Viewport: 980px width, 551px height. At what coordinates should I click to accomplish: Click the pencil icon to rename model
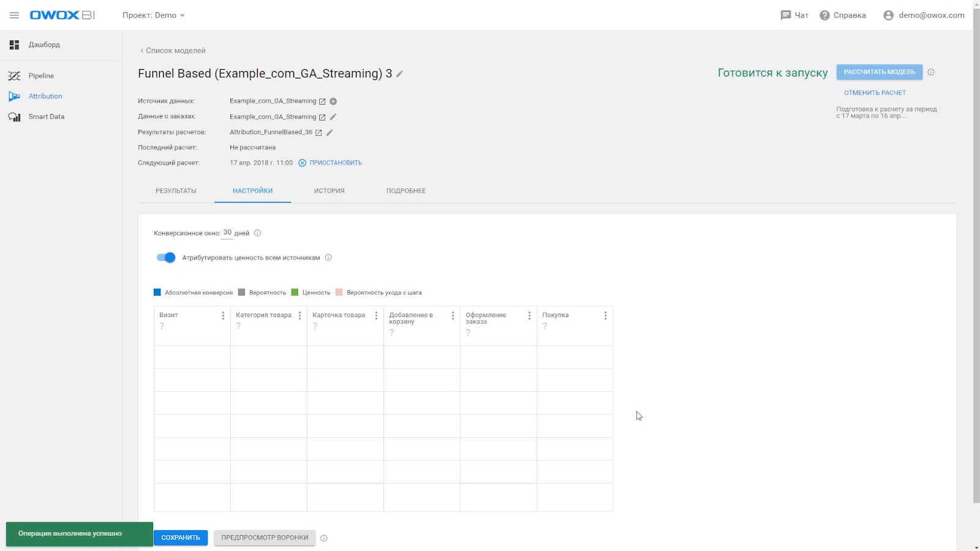400,74
